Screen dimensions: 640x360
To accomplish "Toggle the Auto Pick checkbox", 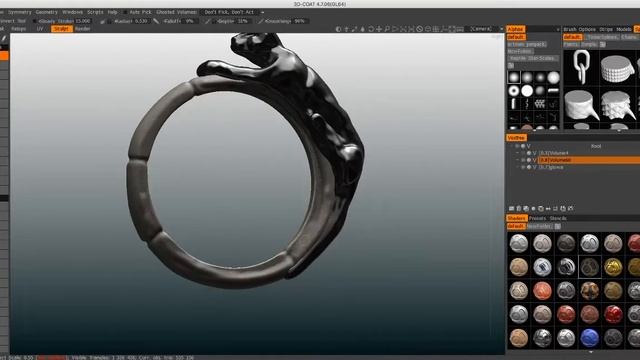I will (125, 12).
